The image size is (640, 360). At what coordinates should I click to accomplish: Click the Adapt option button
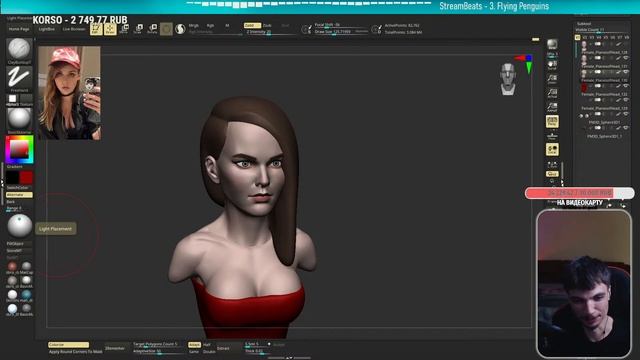(x=194, y=345)
